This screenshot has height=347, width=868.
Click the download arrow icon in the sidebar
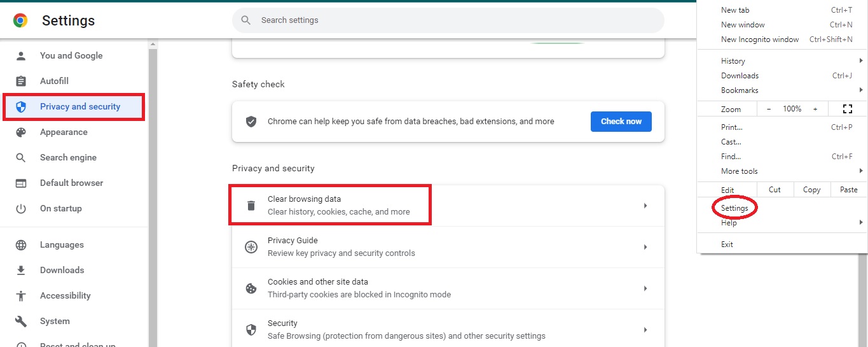pyautogui.click(x=21, y=270)
